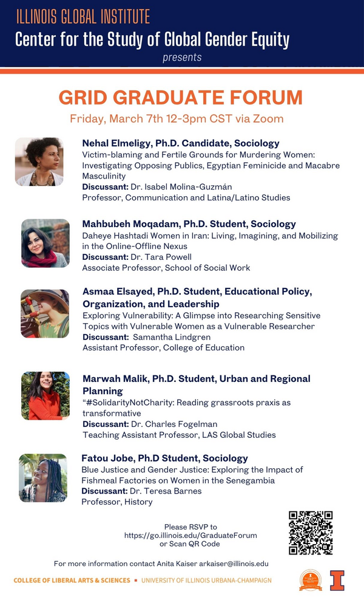Click the arkaiser@illinois.edu email address

pyautogui.click(x=234, y=564)
